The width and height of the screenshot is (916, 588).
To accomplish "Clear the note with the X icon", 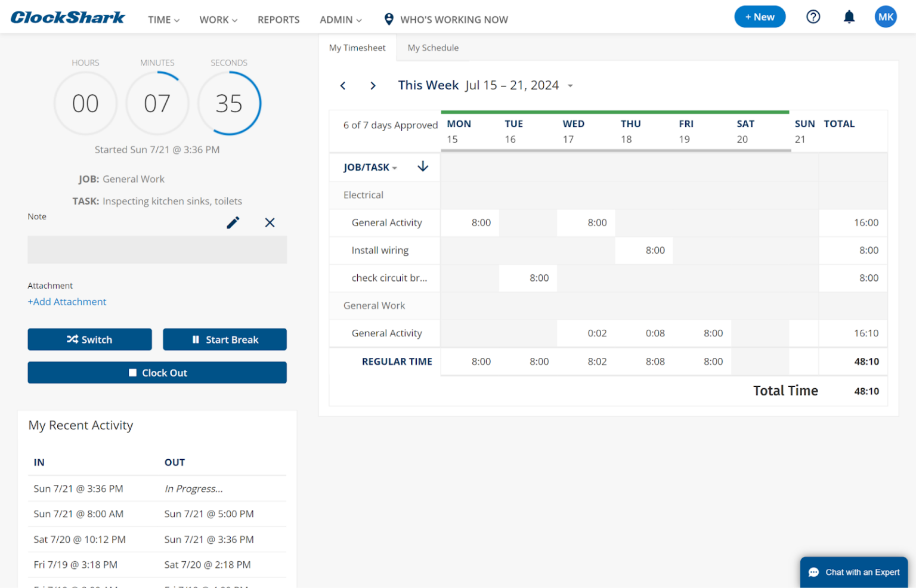I will coord(270,222).
